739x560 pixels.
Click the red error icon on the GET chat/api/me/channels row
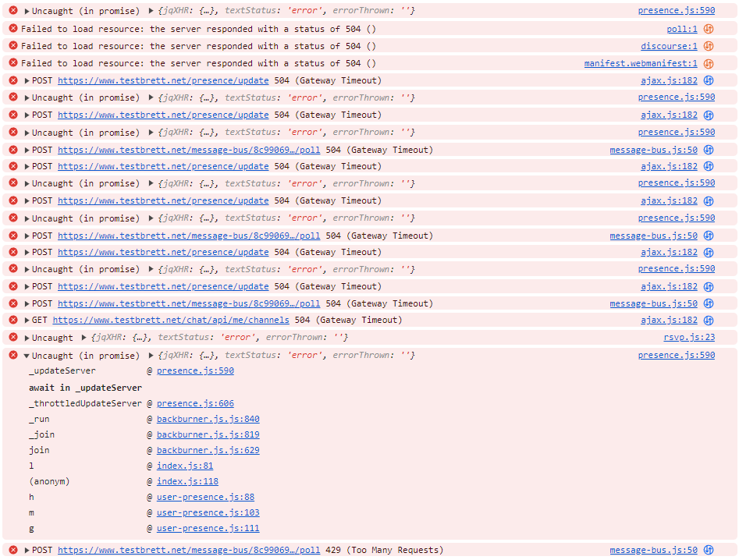(x=13, y=320)
